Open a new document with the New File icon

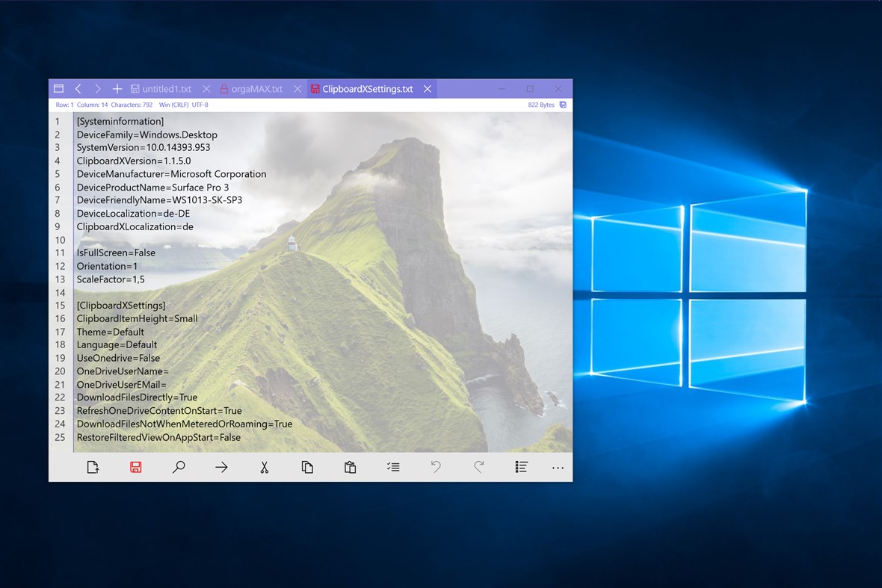tap(93, 466)
